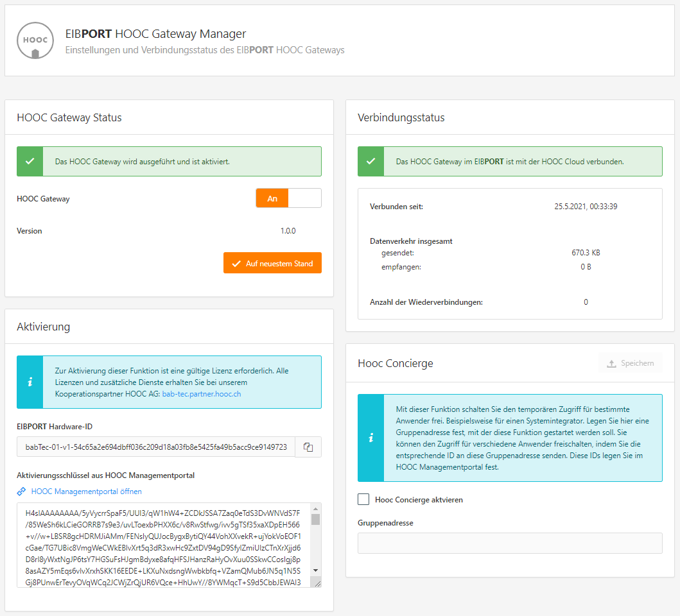Click the green checkmark in Gateway Status

[30, 162]
